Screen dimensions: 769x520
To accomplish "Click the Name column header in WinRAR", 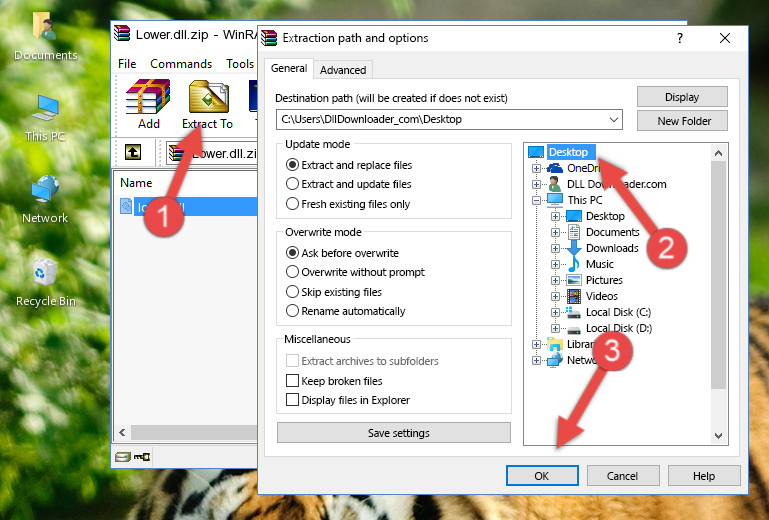I will click(136, 183).
